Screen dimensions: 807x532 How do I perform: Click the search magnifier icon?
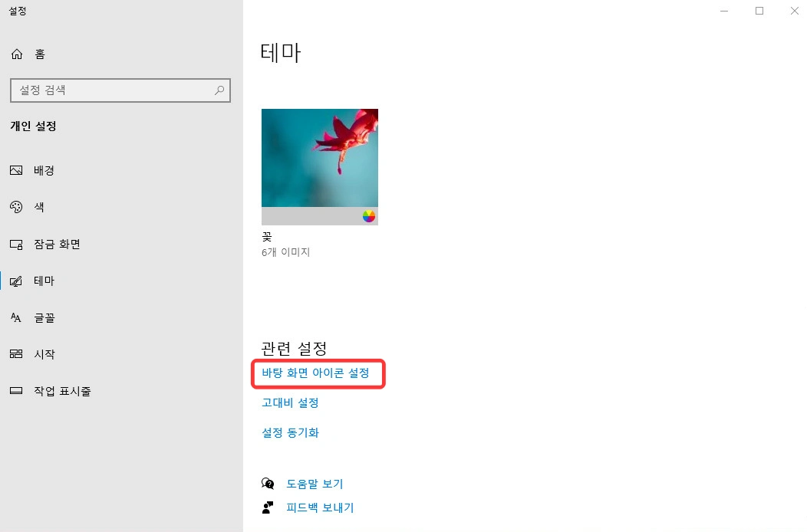(219, 90)
